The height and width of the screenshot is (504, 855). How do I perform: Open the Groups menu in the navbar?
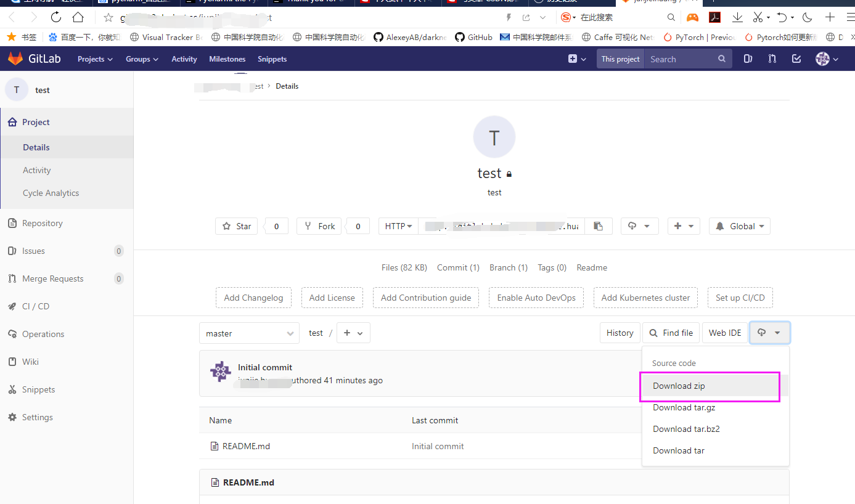tap(141, 59)
